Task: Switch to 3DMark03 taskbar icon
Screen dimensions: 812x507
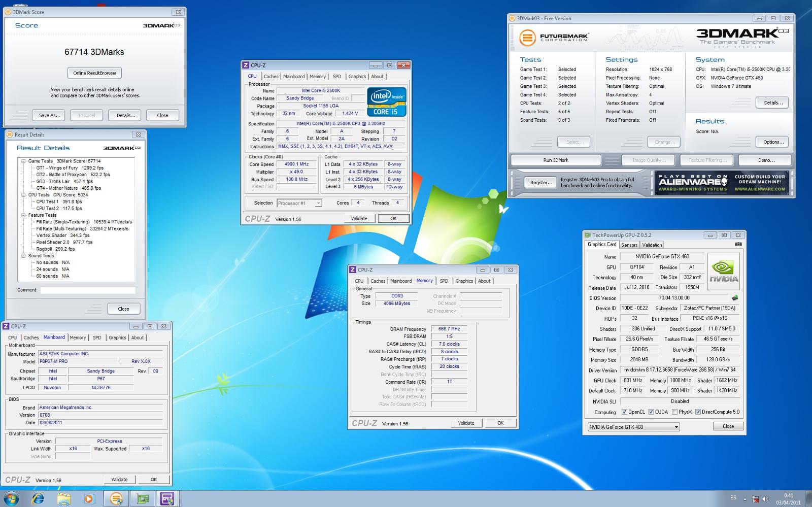Action: click(x=116, y=499)
